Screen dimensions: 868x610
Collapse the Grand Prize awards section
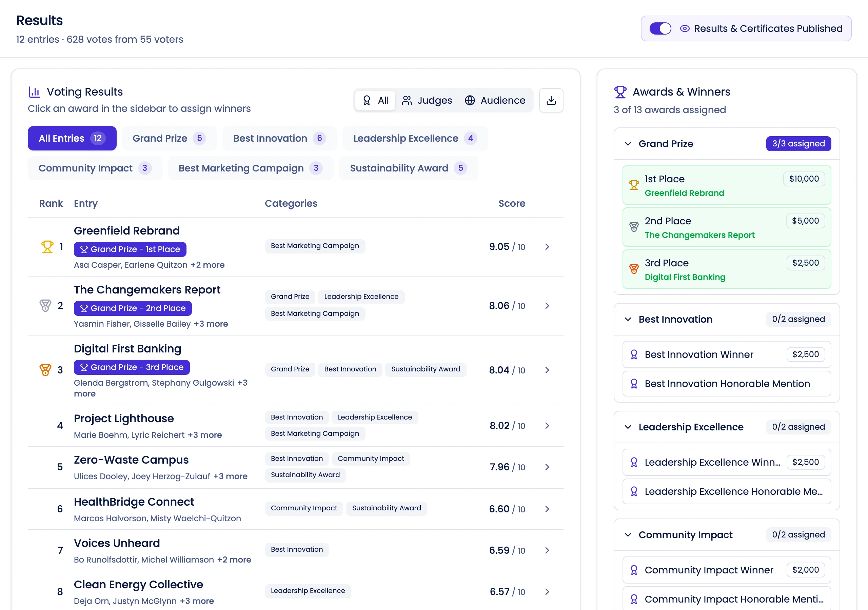pyautogui.click(x=628, y=144)
